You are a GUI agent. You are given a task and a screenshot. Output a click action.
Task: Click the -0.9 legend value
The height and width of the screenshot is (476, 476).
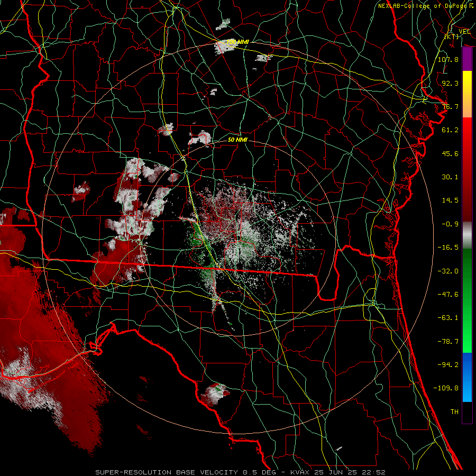(x=450, y=224)
